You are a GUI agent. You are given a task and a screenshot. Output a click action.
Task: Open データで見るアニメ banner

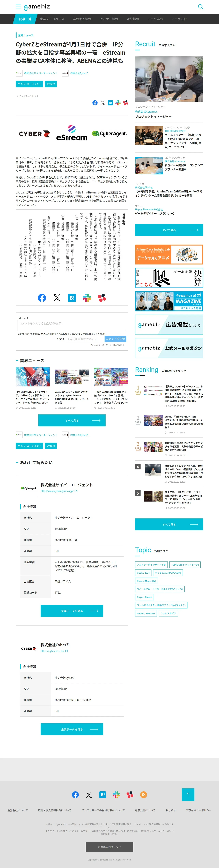point(169,254)
